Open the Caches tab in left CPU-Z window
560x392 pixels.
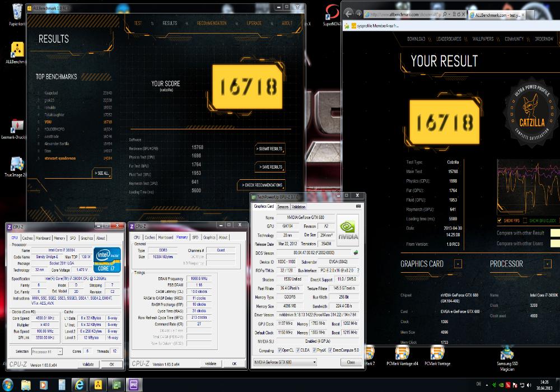27,238
